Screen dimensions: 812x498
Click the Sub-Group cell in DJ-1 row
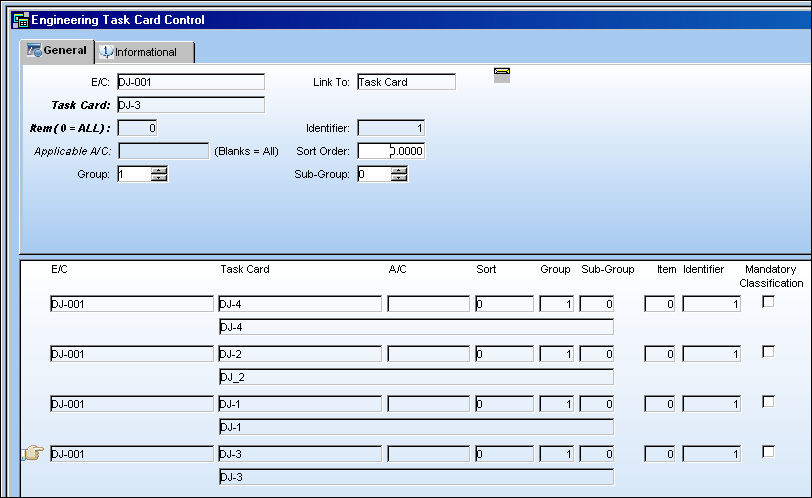pyautogui.click(x=597, y=404)
